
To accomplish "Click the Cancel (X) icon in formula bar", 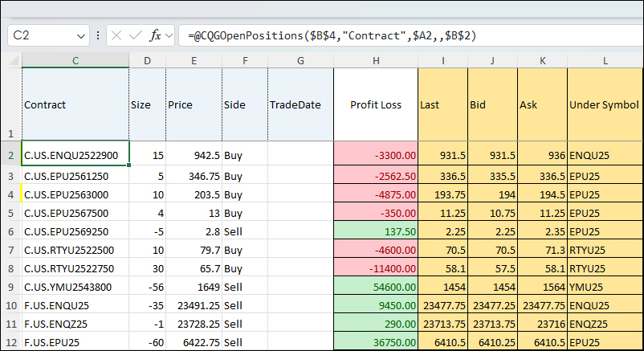I will pyautogui.click(x=117, y=36).
